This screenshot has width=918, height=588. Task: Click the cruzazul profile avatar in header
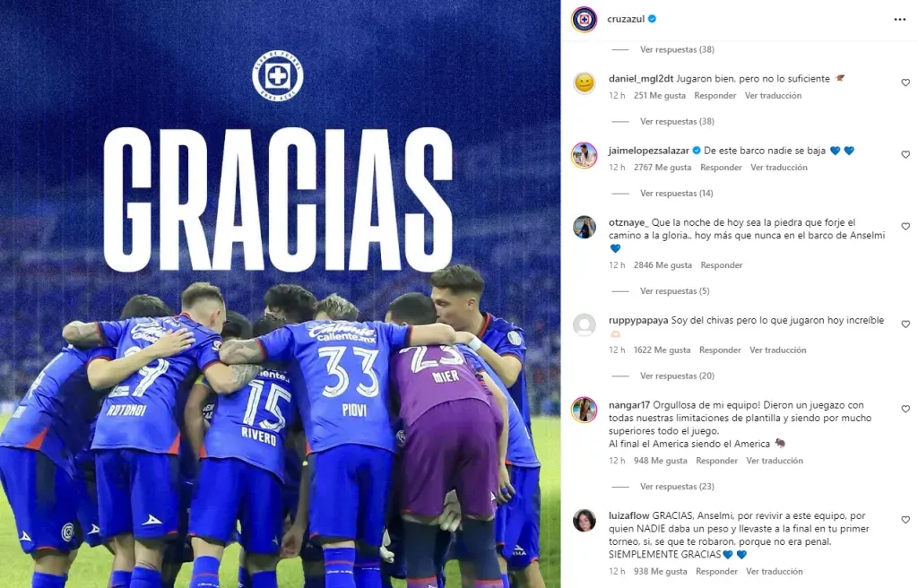585,20
